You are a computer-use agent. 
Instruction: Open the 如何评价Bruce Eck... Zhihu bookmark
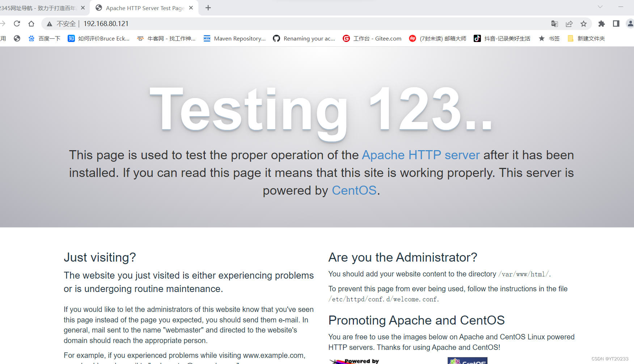pos(98,38)
